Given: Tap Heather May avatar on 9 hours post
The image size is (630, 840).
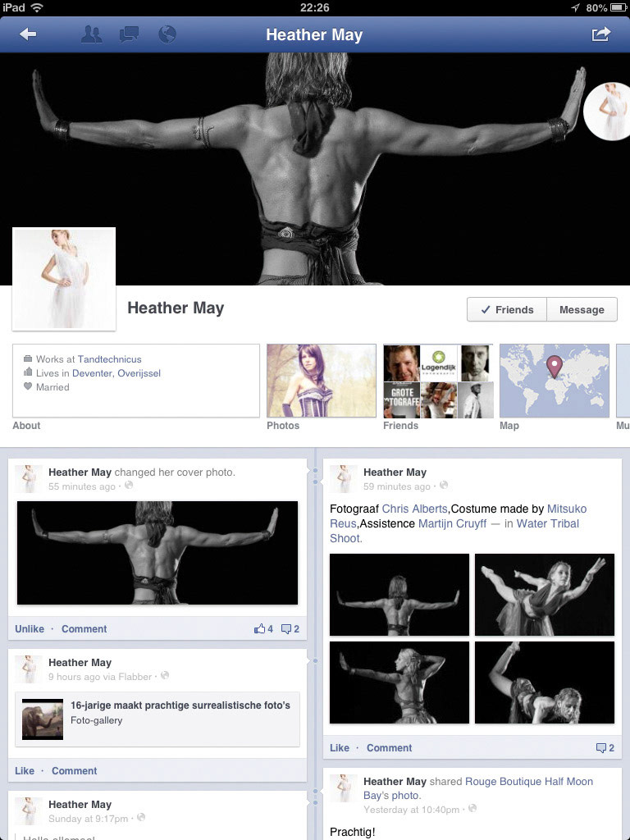Looking at the screenshot, I should [29, 669].
